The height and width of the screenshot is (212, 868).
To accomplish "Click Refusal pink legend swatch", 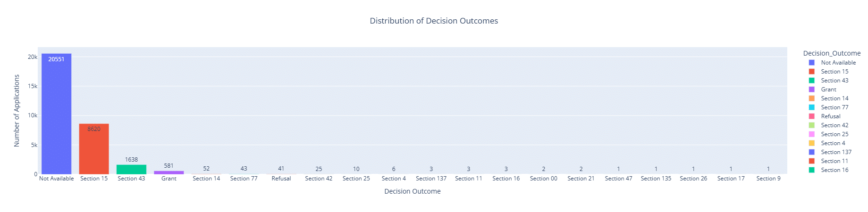I will coord(811,116).
